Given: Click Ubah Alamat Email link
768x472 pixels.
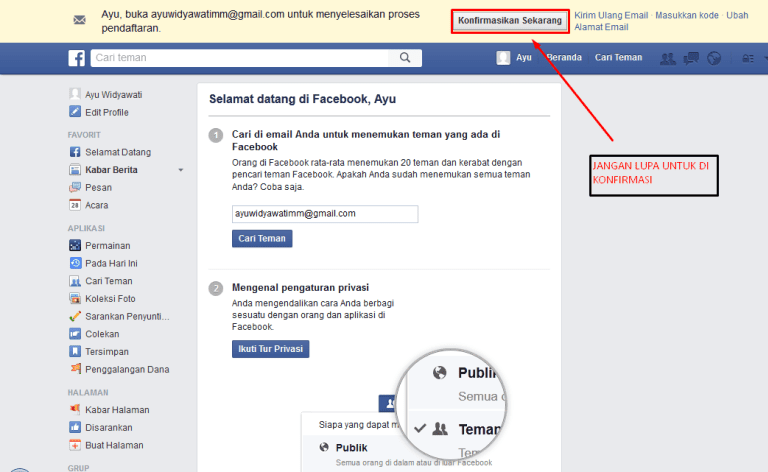Looking at the screenshot, I should click(661, 21).
